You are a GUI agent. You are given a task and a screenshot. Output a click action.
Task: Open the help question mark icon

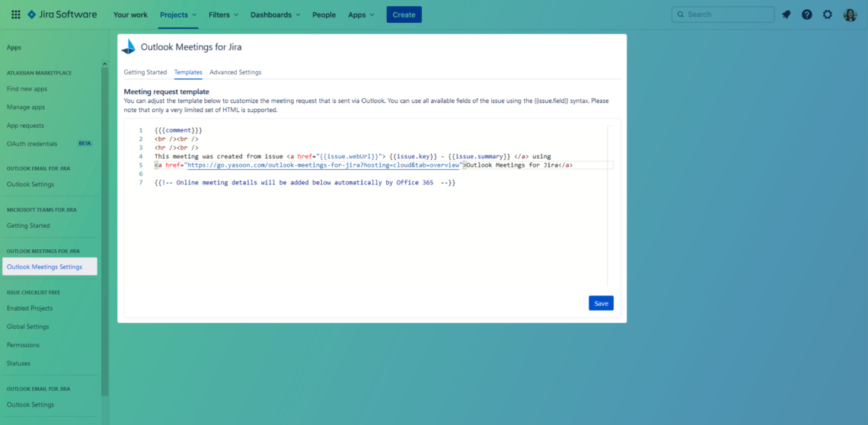tap(806, 14)
